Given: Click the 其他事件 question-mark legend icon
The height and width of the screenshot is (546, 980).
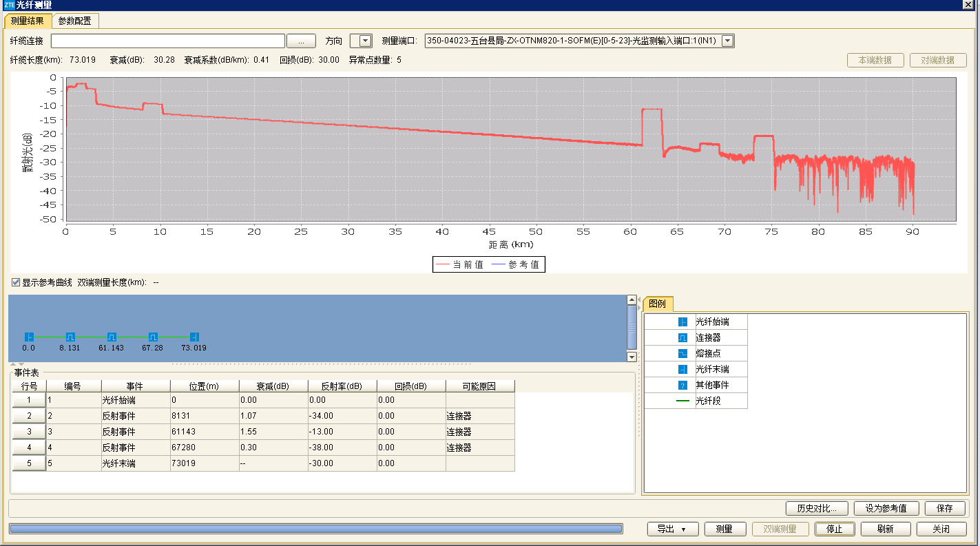Looking at the screenshot, I should pos(682,385).
